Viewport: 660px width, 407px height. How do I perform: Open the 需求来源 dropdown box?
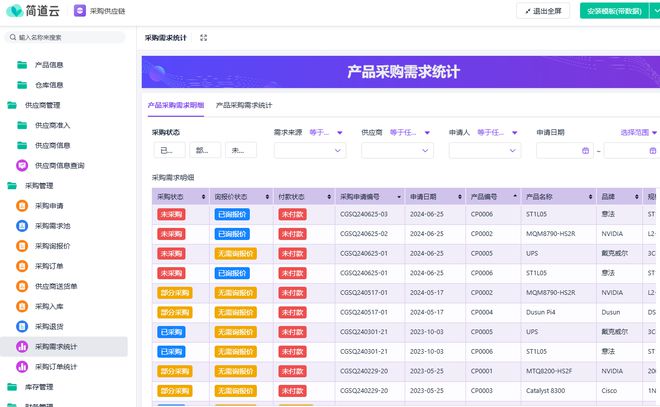(310, 150)
